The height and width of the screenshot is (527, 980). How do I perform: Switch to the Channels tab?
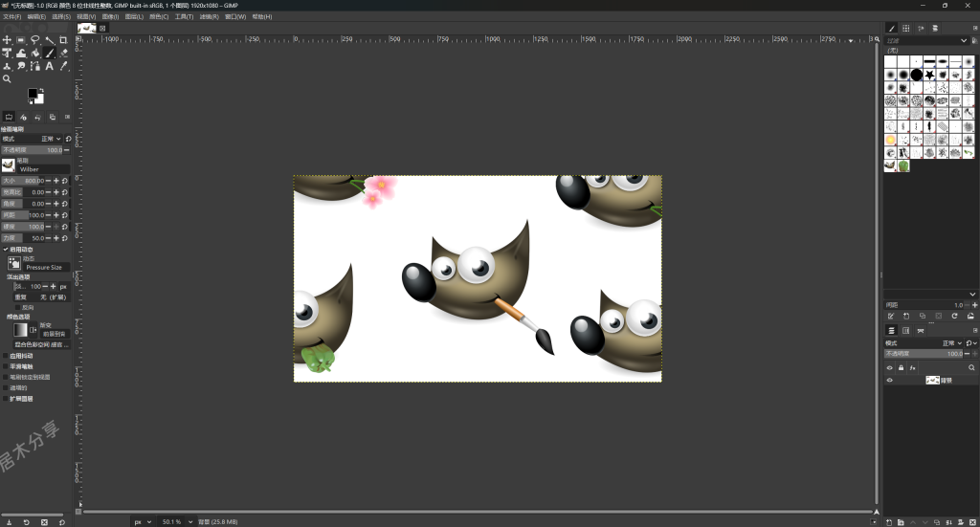pyautogui.click(x=905, y=330)
